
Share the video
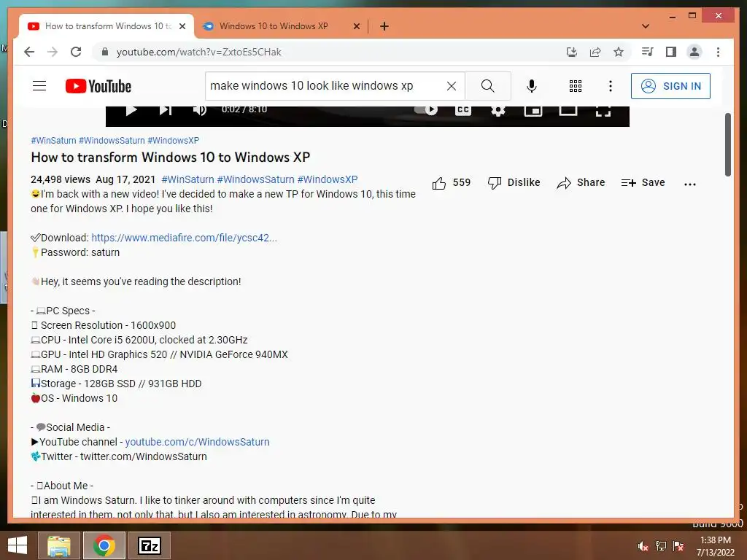click(x=581, y=183)
